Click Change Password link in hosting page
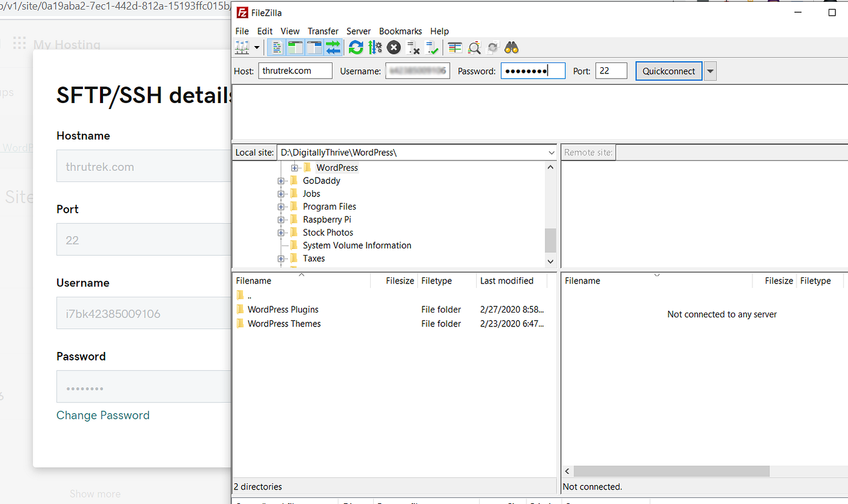 pos(103,415)
